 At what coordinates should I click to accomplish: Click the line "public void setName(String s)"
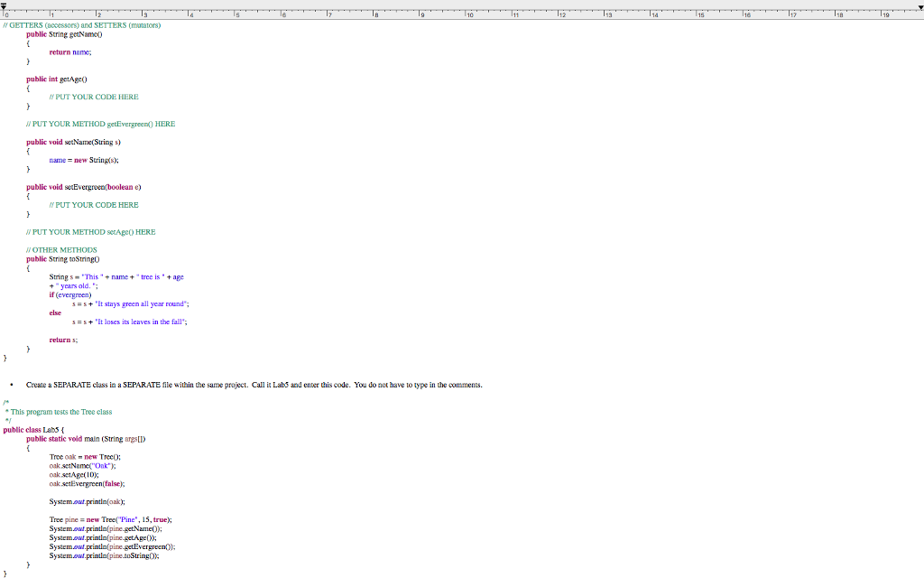73,142
